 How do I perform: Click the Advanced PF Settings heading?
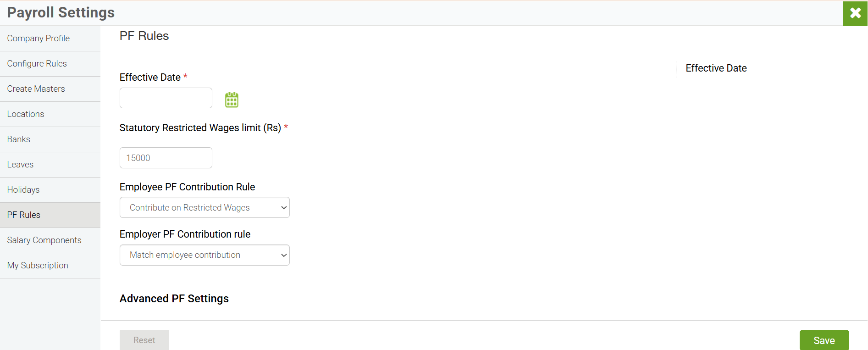pyautogui.click(x=174, y=299)
